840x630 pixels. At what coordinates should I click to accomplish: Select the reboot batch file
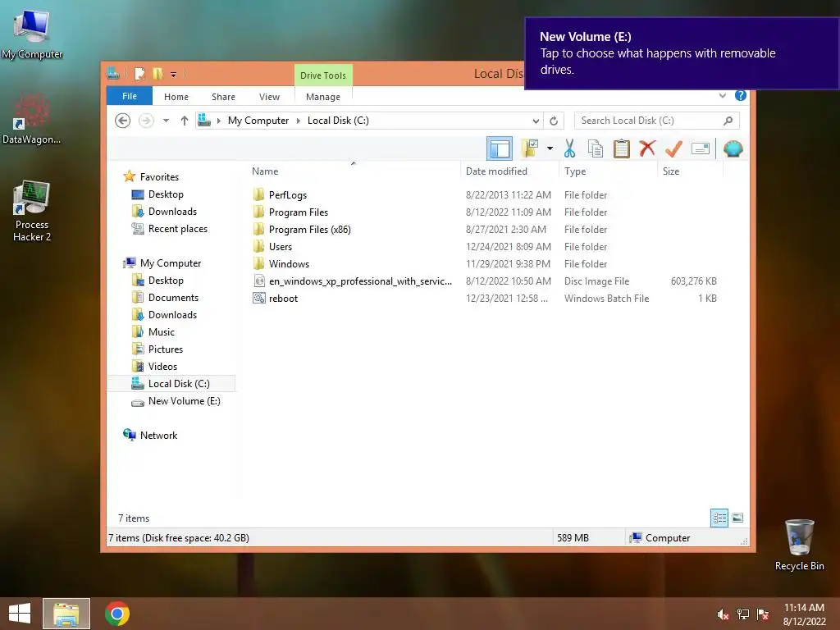coord(283,299)
